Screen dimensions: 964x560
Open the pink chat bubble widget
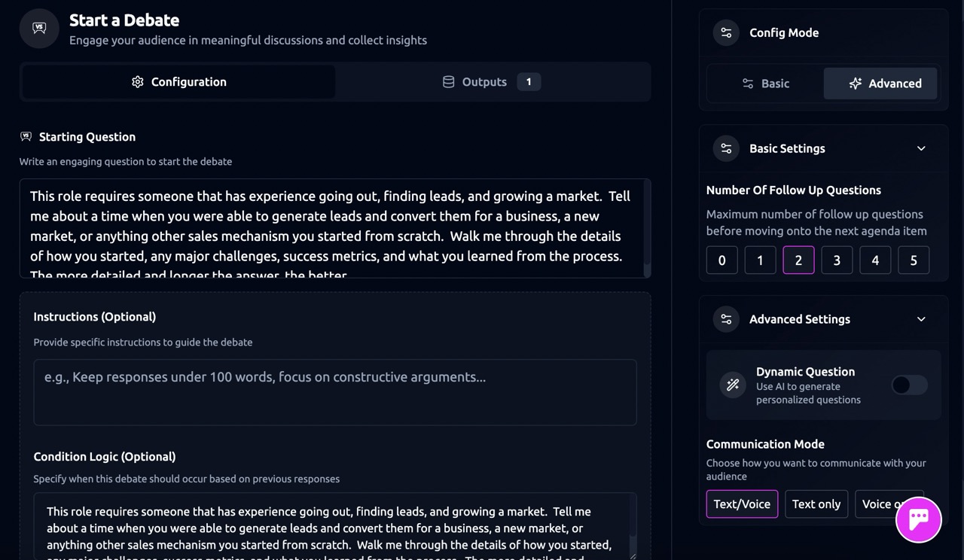coord(918,519)
